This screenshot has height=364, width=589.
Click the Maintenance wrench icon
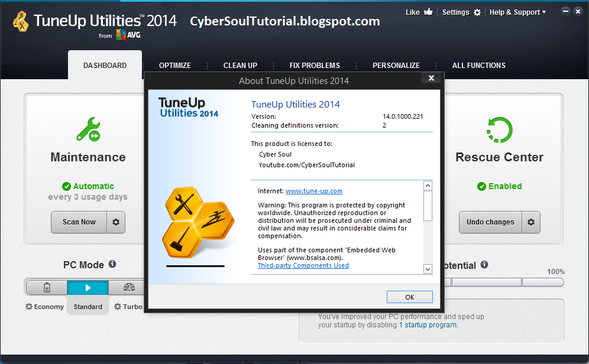tap(89, 130)
